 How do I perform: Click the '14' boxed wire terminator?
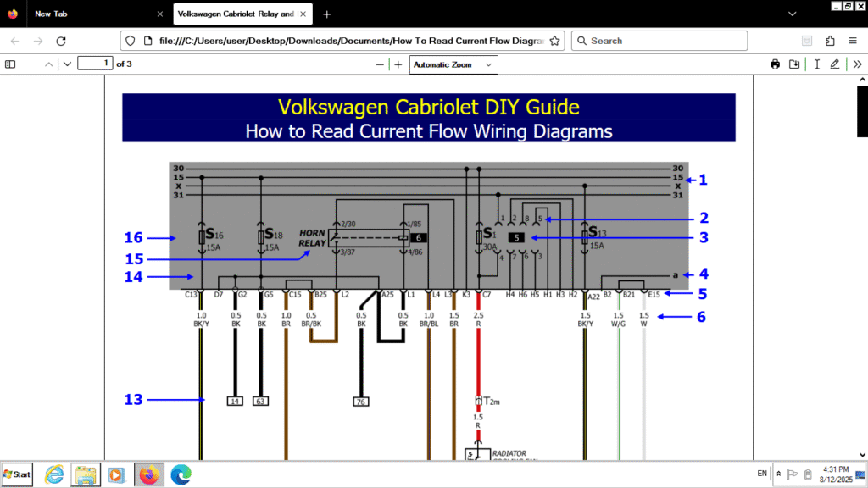pyautogui.click(x=235, y=401)
